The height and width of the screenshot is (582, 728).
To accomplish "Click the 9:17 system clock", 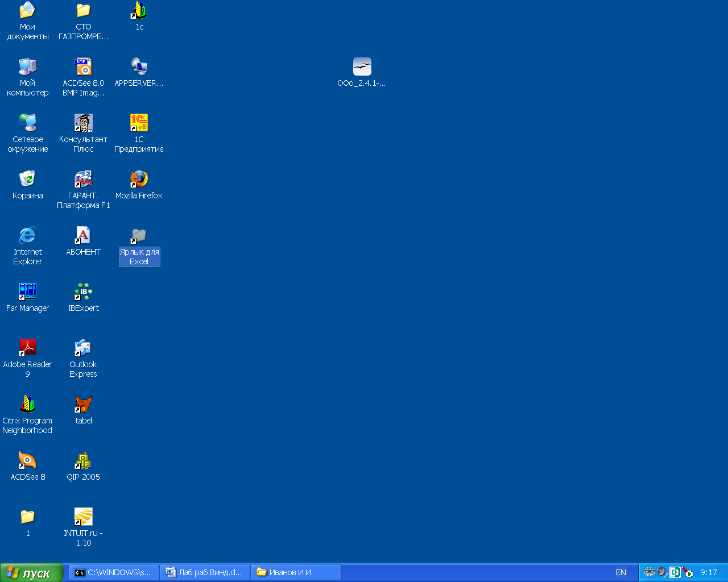I will point(709,573).
